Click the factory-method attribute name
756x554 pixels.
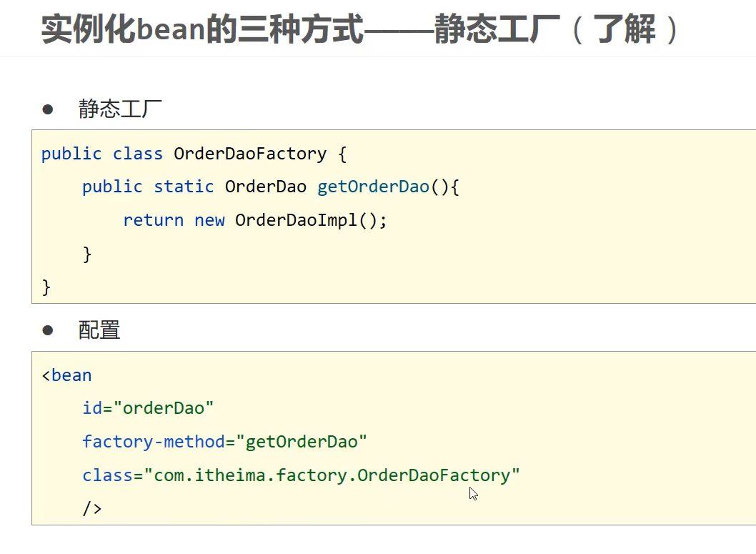[x=153, y=442]
